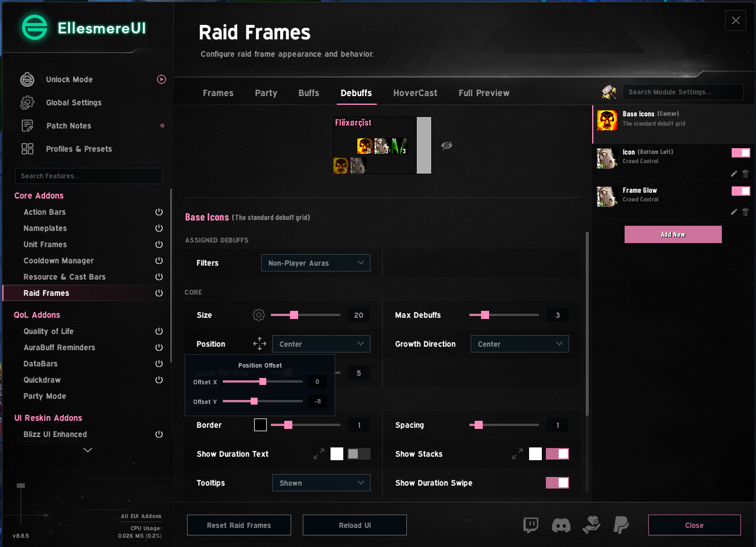Image resolution: width=756 pixels, height=547 pixels.
Task: Click the edit pencil for the Icon Bottom Left entry
Action: pyautogui.click(x=734, y=173)
